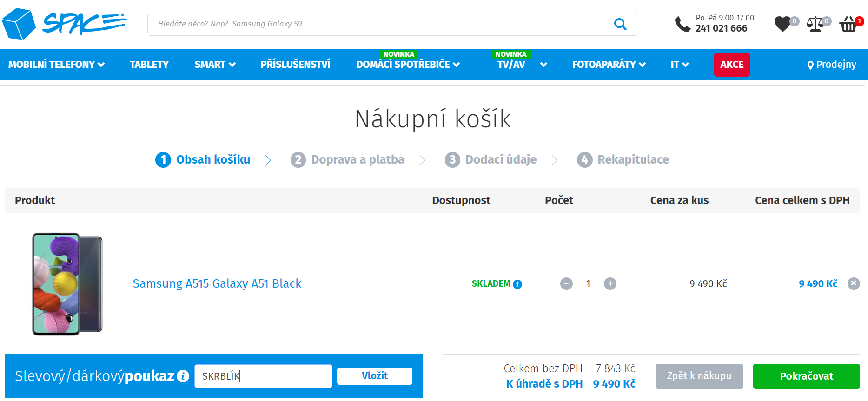Expand the Fotoaparáty menu
The height and width of the screenshot is (401, 868).
pyautogui.click(x=609, y=65)
